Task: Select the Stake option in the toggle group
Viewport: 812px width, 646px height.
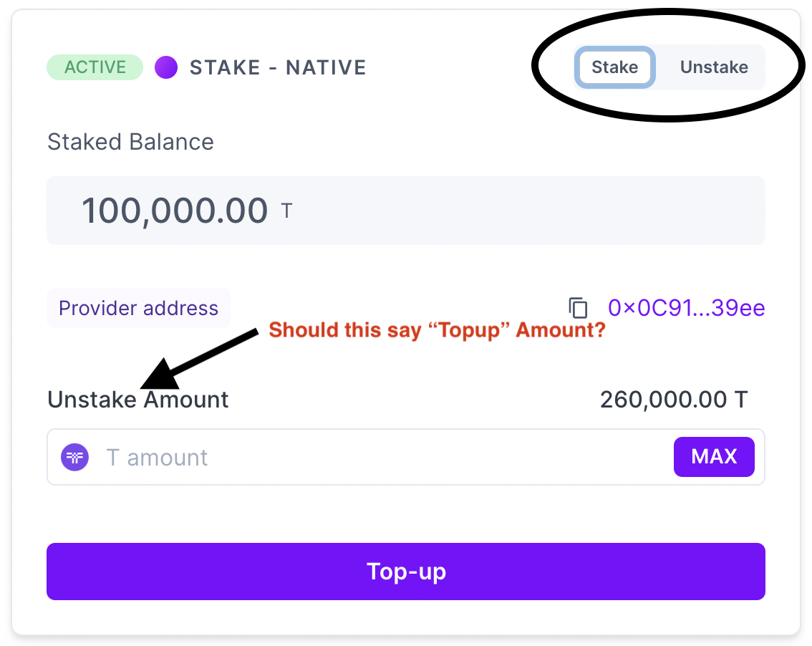Action: [614, 67]
